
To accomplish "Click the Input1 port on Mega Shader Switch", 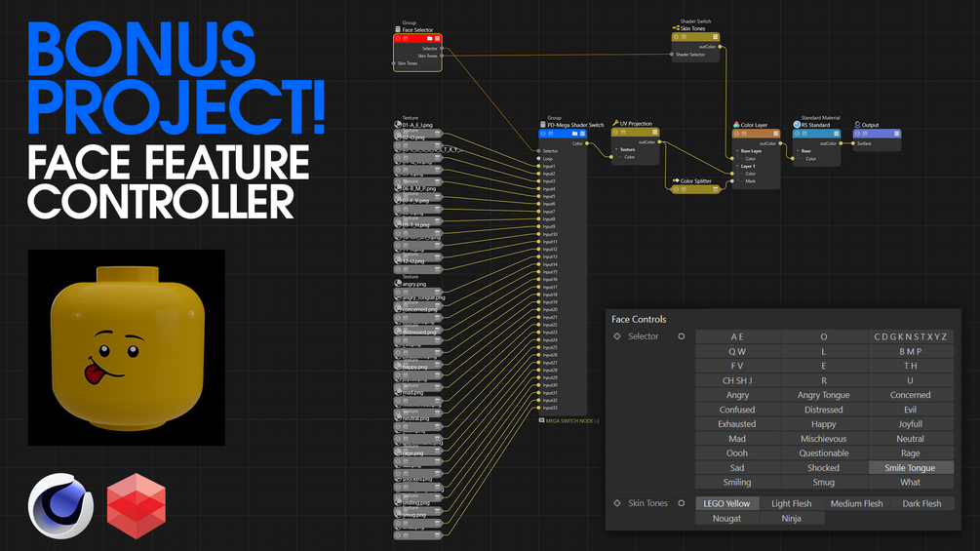I will point(538,166).
